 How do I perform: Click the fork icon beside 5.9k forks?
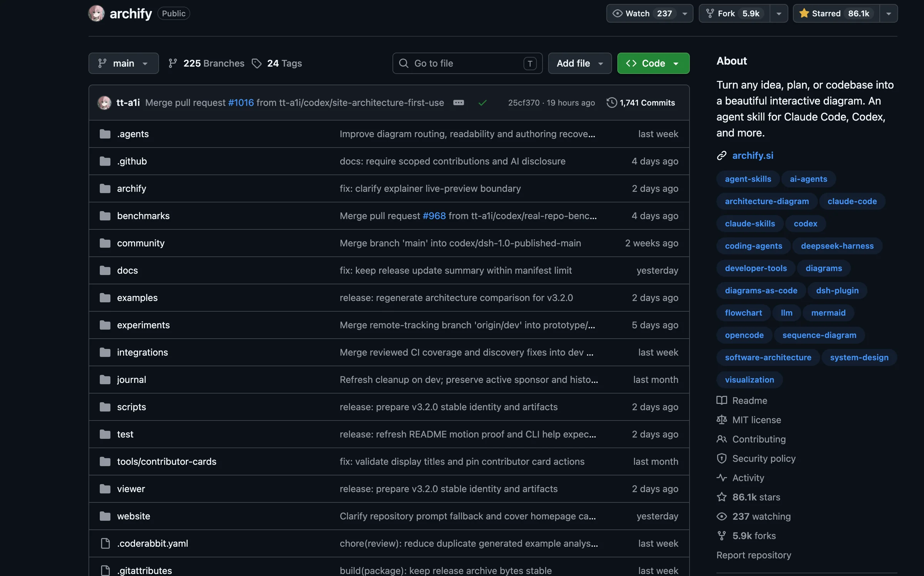(x=721, y=536)
